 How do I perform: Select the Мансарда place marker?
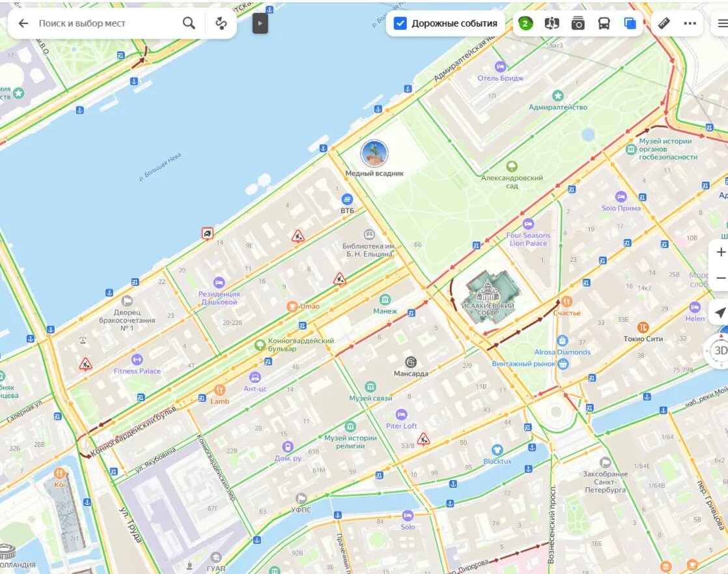410,362
